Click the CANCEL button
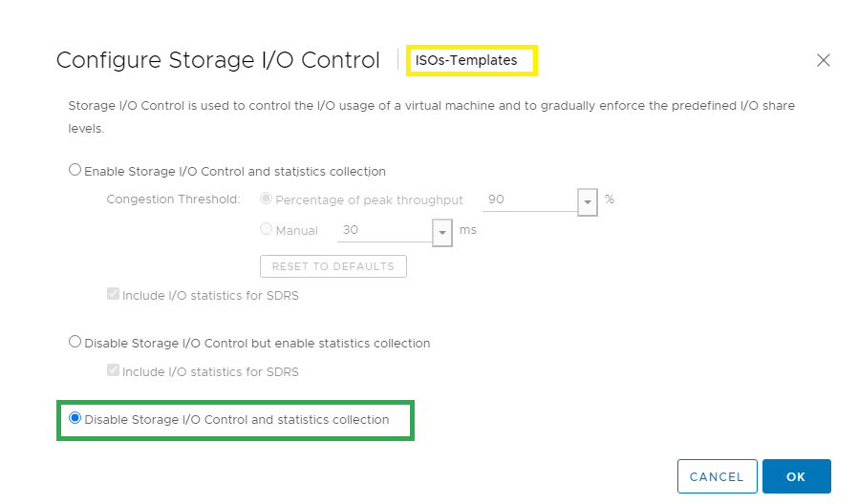The width and height of the screenshot is (858, 504). click(717, 476)
